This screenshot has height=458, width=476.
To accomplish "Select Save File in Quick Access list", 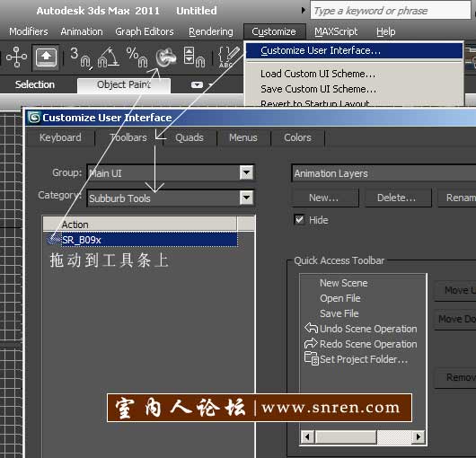I will pos(339,313).
